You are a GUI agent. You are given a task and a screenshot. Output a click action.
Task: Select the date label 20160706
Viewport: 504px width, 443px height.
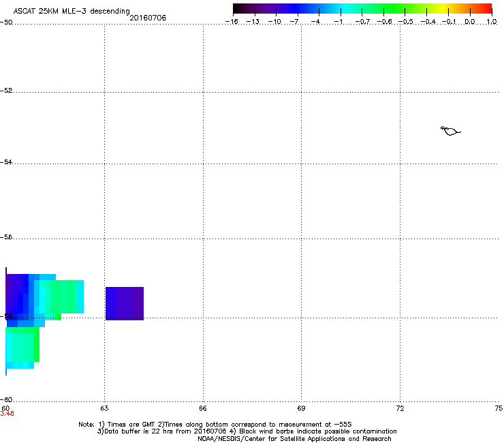point(148,18)
